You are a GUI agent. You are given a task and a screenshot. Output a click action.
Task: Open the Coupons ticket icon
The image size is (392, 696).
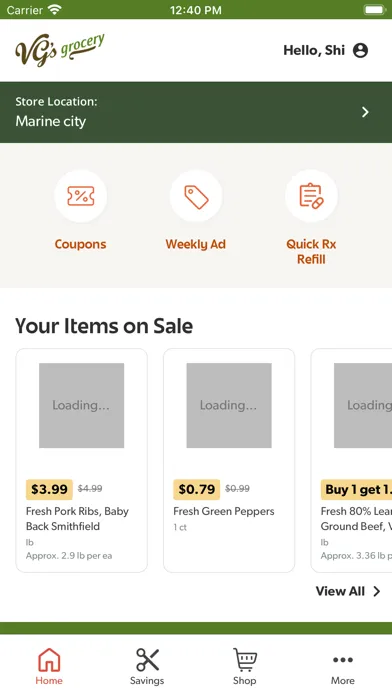point(80,196)
